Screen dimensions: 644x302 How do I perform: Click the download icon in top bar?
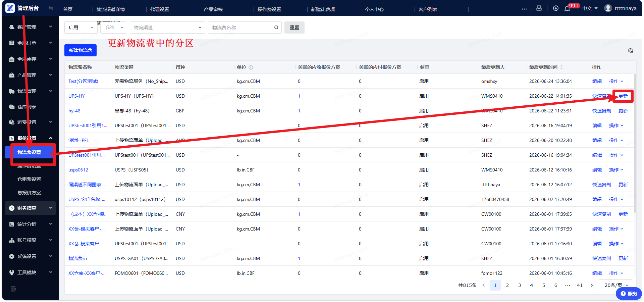[556, 8]
